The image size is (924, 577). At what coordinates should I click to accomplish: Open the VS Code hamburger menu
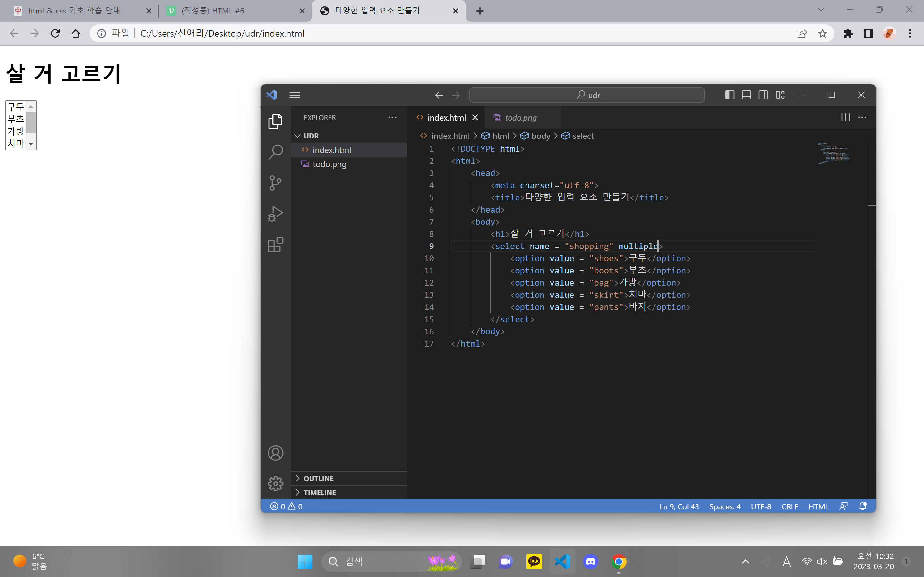click(x=295, y=95)
